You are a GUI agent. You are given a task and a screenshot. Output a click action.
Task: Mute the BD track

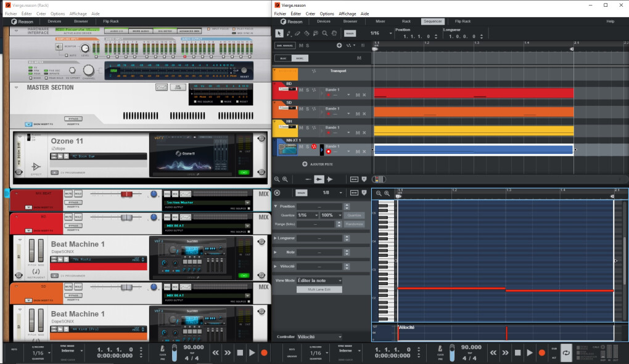click(300, 91)
